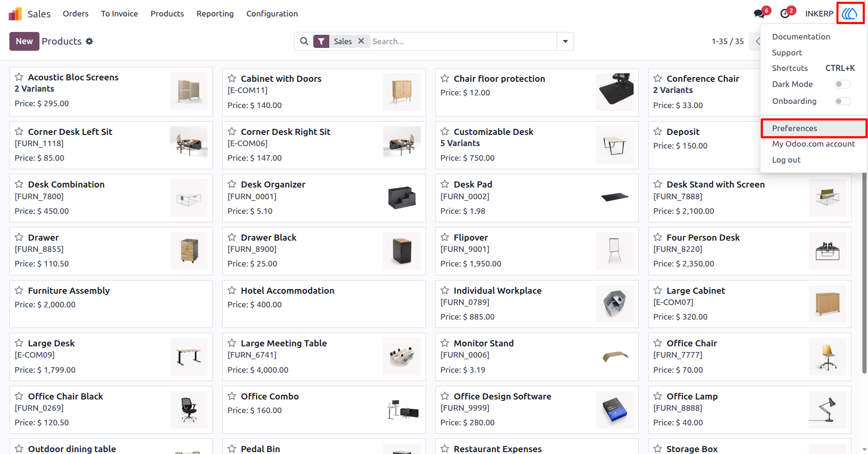The image size is (868, 454).
Task: Favorite the Desk Pad product
Action: [x=445, y=184]
